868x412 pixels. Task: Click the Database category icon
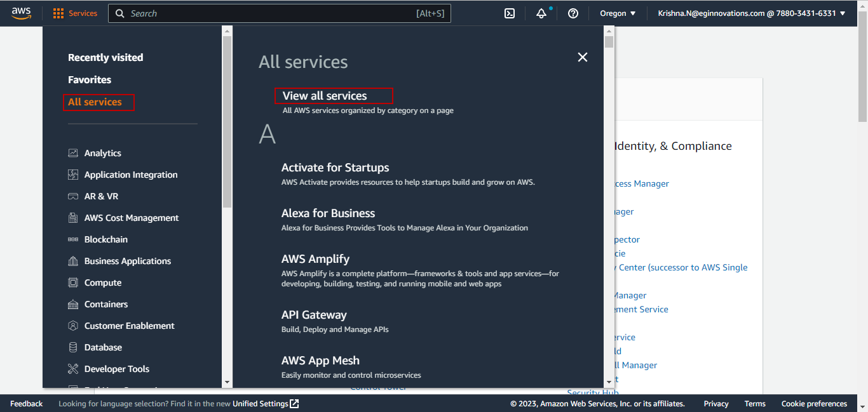click(73, 347)
